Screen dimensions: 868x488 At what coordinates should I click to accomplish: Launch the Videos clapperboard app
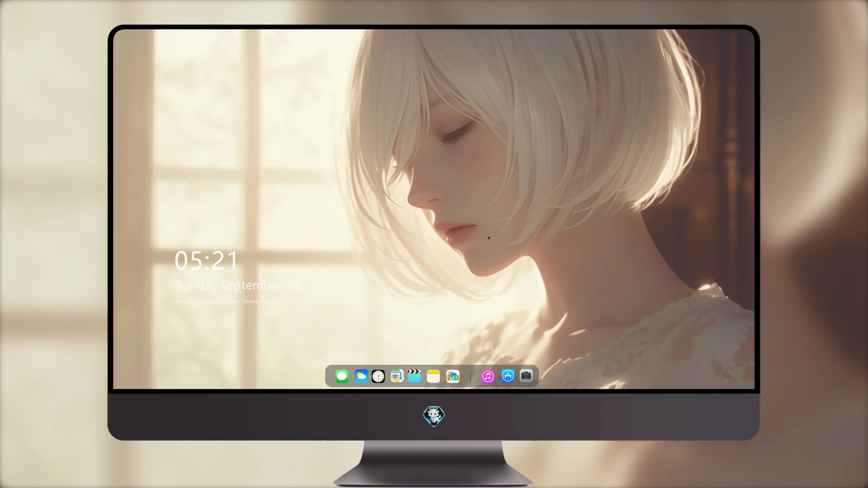pyautogui.click(x=415, y=376)
